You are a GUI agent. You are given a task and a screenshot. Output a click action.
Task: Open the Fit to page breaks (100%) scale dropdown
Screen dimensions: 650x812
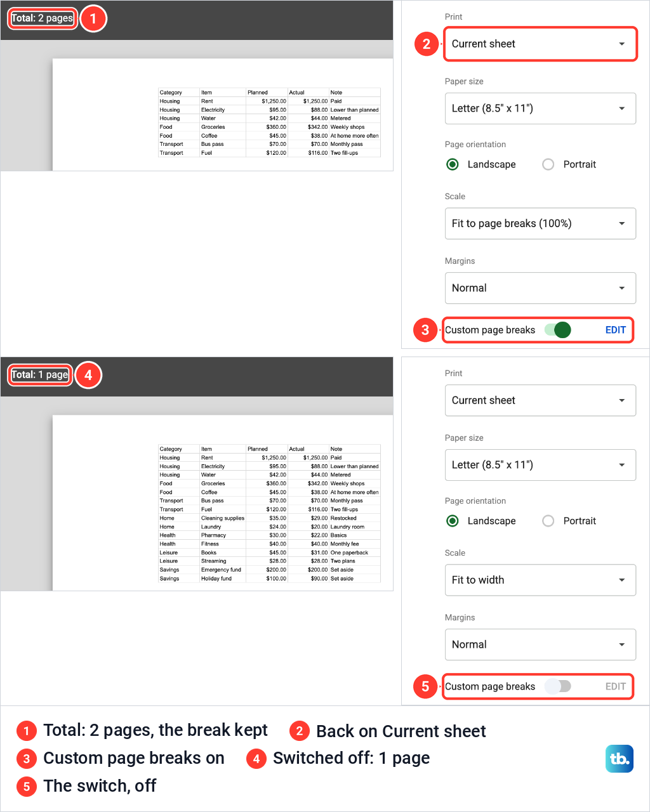540,223
